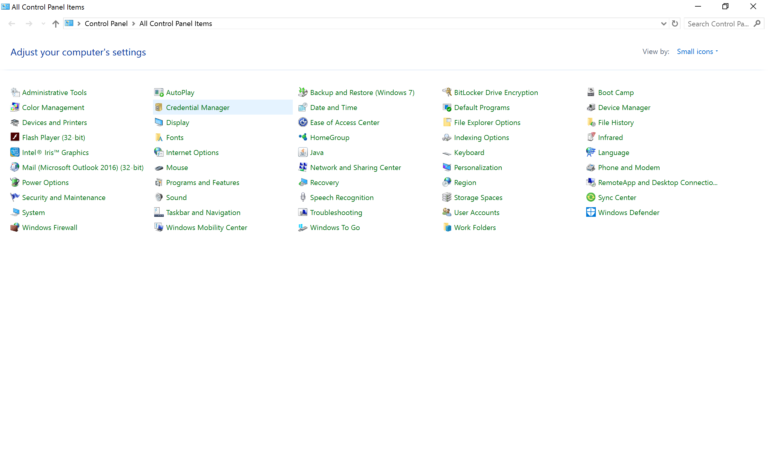Open the Recovery link
The height and width of the screenshot is (456, 768).
tap(324, 183)
